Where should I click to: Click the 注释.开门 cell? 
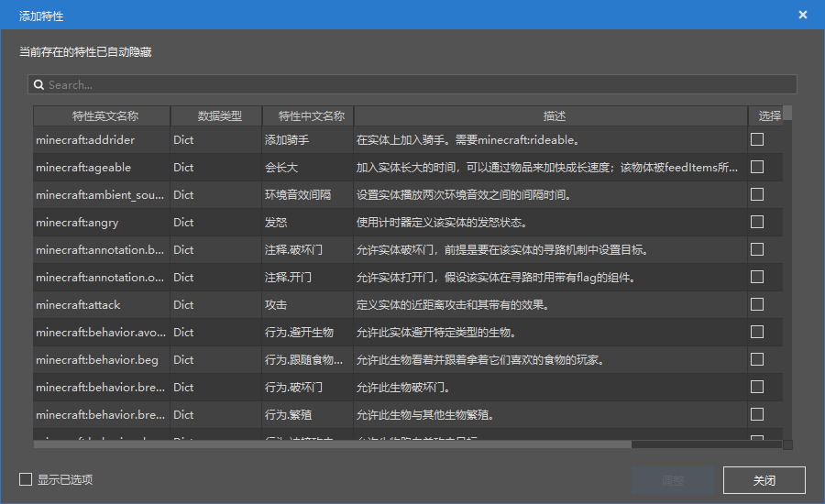click(308, 278)
